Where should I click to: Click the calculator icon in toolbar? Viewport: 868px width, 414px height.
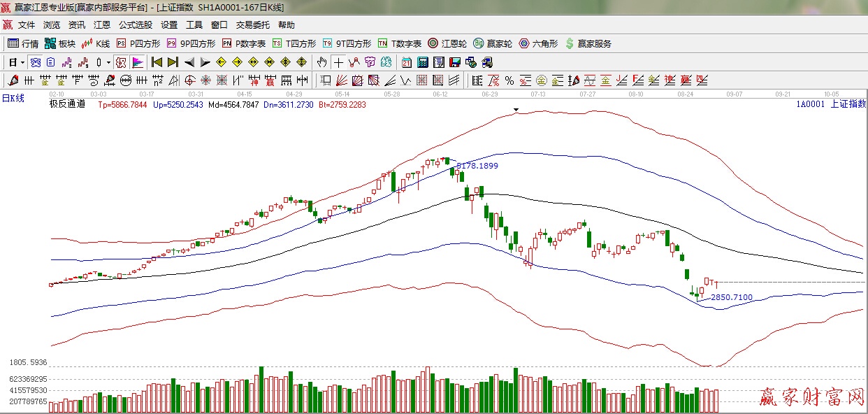(x=422, y=62)
